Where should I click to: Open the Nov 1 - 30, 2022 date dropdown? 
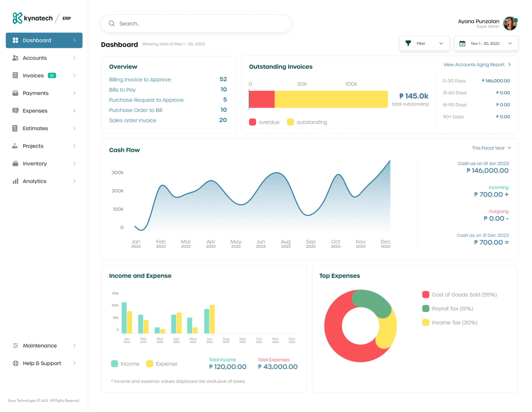pyautogui.click(x=486, y=43)
